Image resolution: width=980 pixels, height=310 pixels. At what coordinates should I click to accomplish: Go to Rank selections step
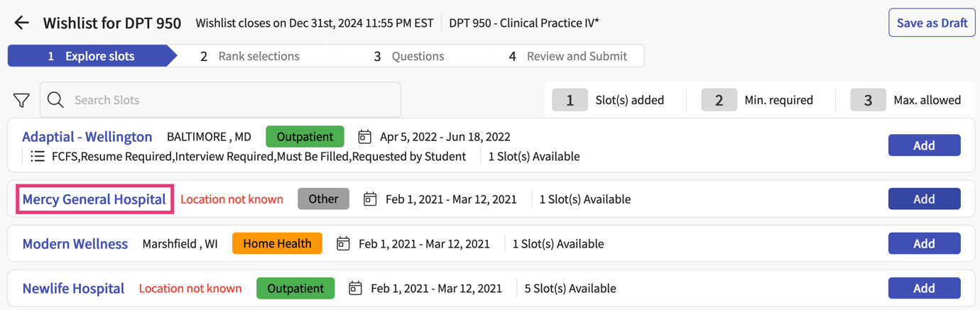pyautogui.click(x=250, y=56)
